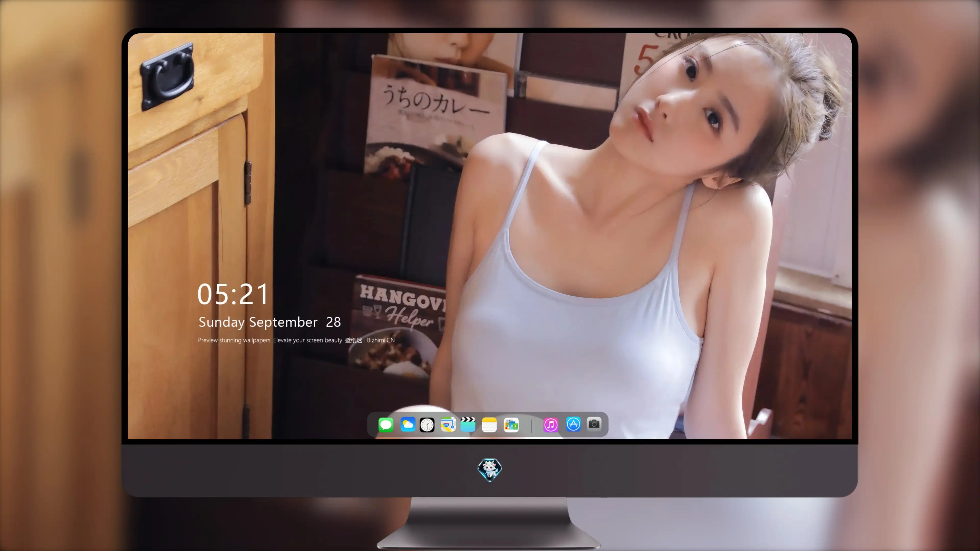Click the 05:21 clock display
The width and height of the screenshot is (980, 551).
tap(233, 294)
